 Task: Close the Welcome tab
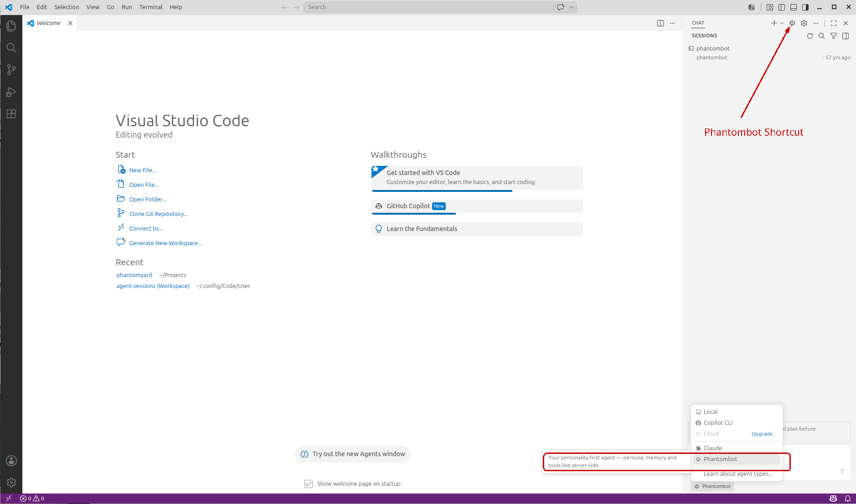coord(70,23)
